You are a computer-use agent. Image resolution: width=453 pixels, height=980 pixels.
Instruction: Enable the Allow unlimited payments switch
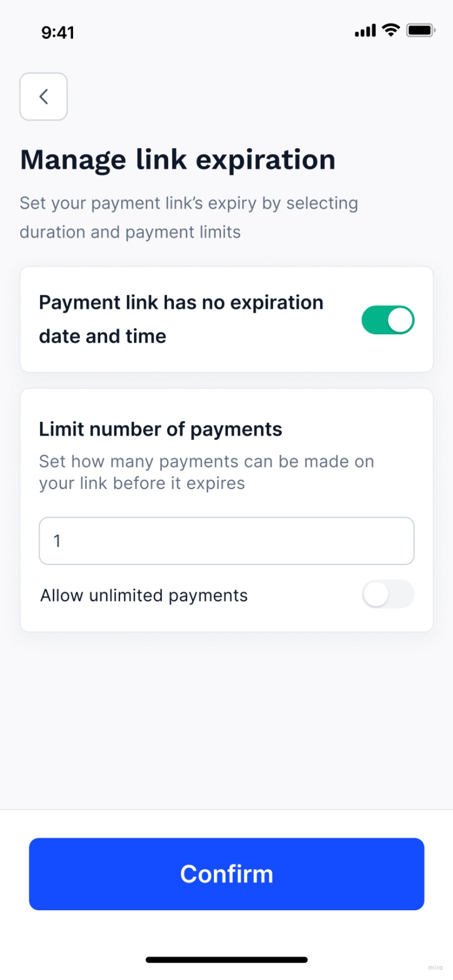388,595
